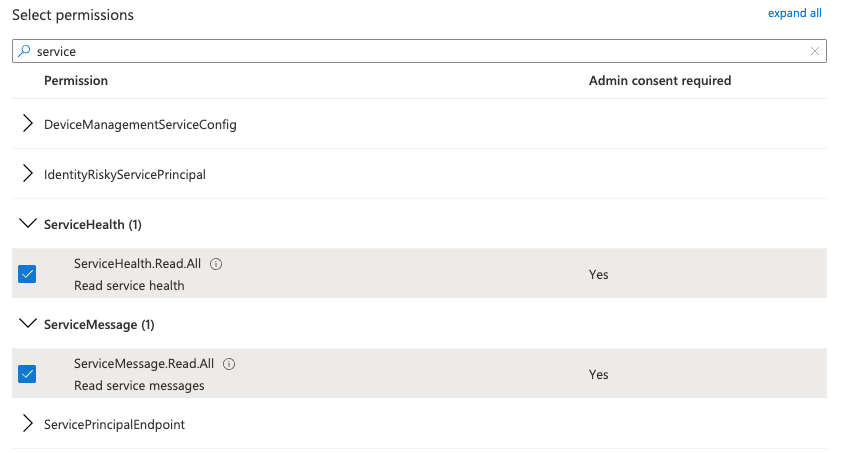Uncheck the ServiceMessage.Read.All checkbox
This screenshot has height=453, width=841.
(x=27, y=374)
